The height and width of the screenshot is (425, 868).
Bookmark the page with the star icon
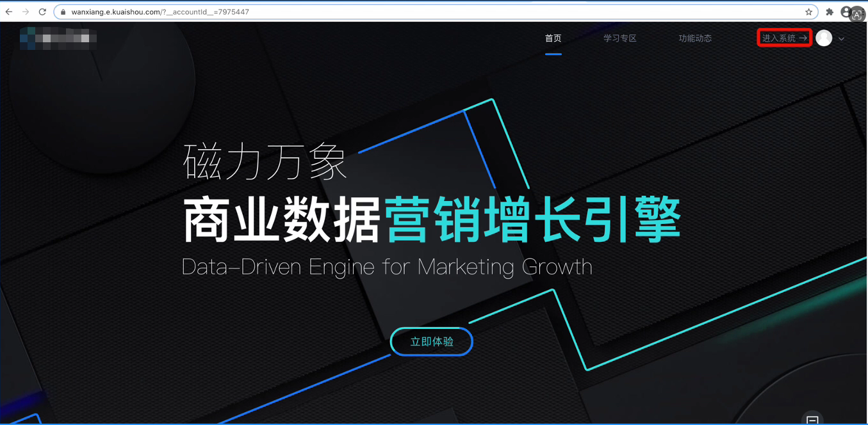pyautogui.click(x=808, y=11)
